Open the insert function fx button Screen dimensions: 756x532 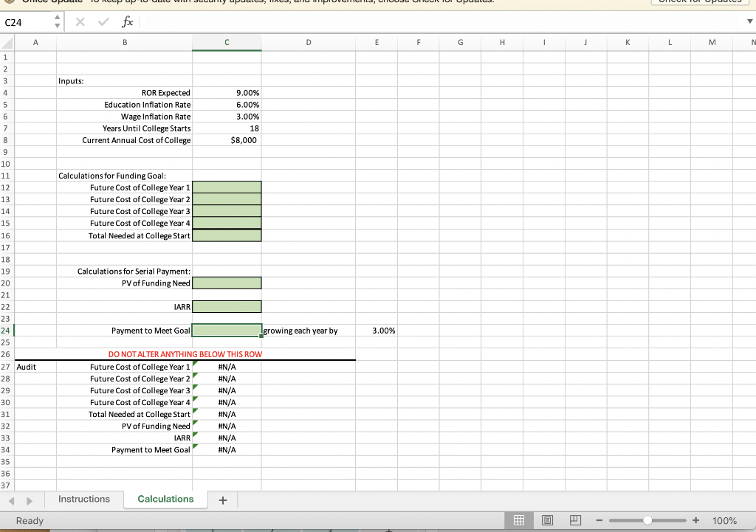pyautogui.click(x=127, y=21)
